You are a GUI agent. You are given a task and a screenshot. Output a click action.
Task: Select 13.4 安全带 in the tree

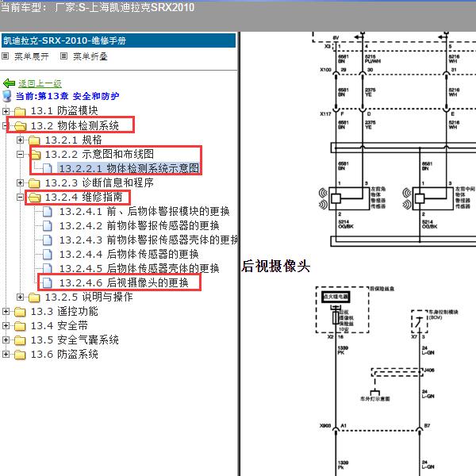pos(59,326)
